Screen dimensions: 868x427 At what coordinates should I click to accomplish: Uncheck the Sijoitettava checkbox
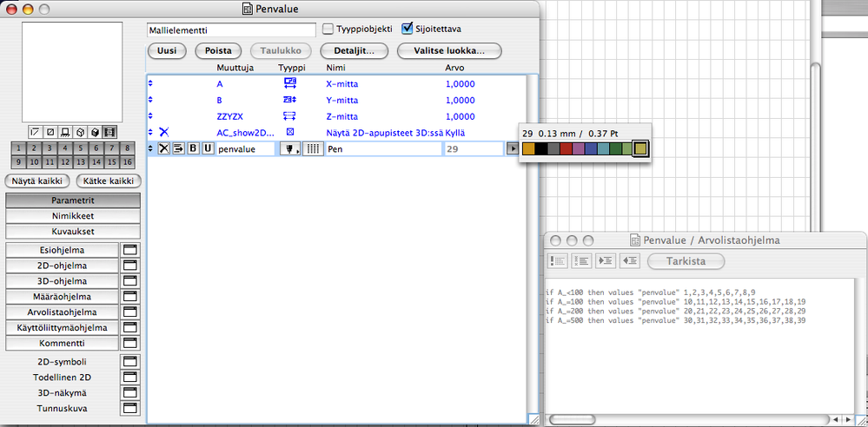click(407, 28)
